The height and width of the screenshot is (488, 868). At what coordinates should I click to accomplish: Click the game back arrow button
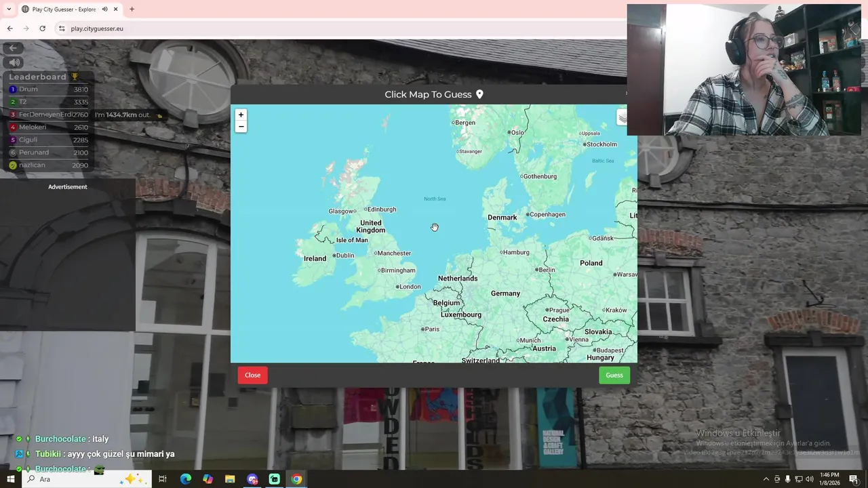[x=13, y=47]
